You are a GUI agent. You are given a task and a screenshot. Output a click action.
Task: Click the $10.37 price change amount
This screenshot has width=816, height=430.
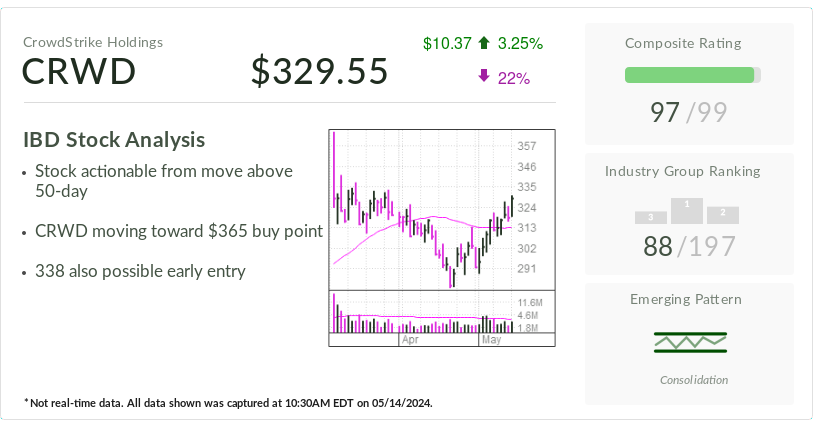pyautogui.click(x=447, y=43)
